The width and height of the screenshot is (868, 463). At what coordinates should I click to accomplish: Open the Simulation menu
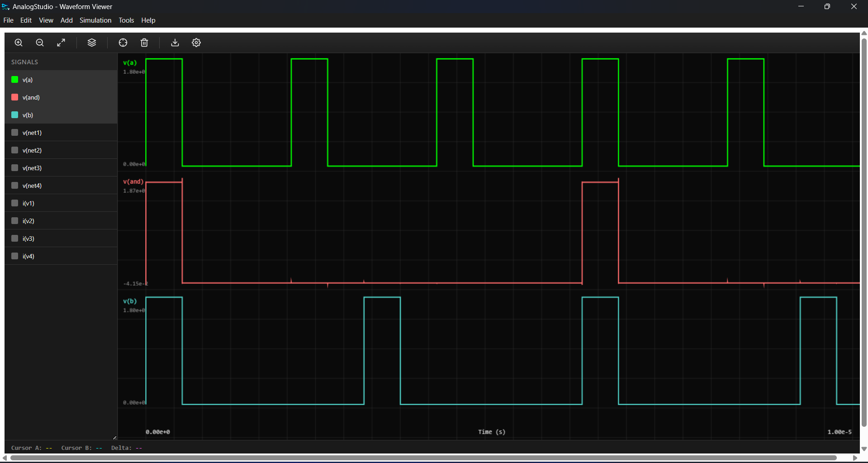tap(95, 20)
